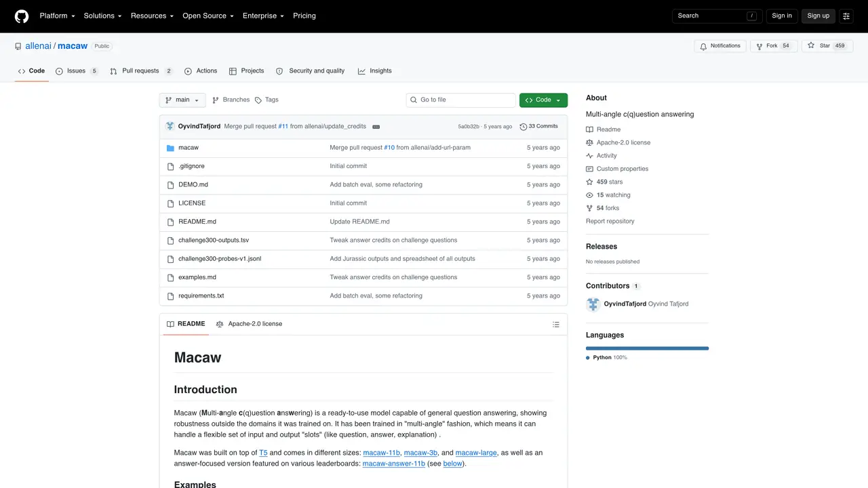868x488 pixels.
Task: Open the README outline list icon
Action: tap(556, 325)
